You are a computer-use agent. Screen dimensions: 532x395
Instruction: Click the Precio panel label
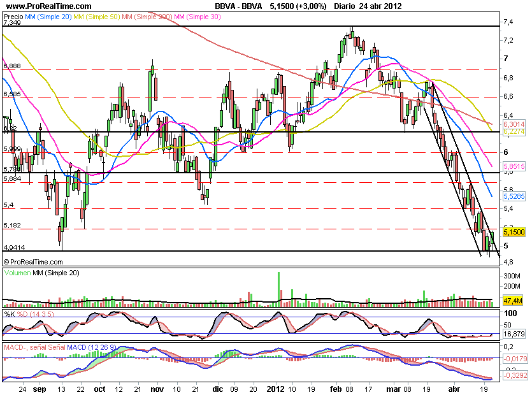tap(13, 17)
